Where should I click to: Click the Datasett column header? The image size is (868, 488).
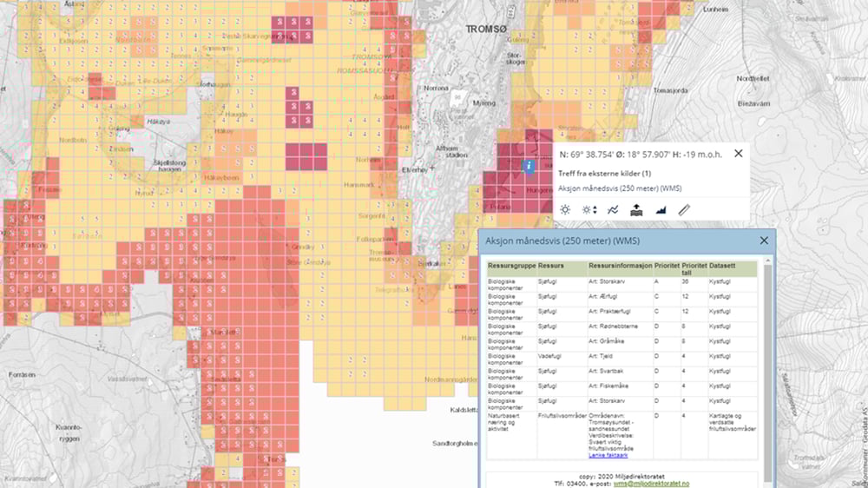[722, 265]
